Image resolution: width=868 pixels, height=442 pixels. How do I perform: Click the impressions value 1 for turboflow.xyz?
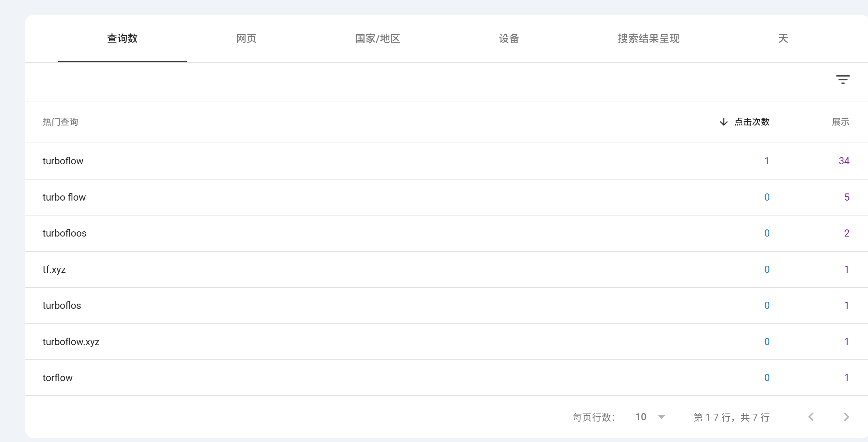point(847,342)
